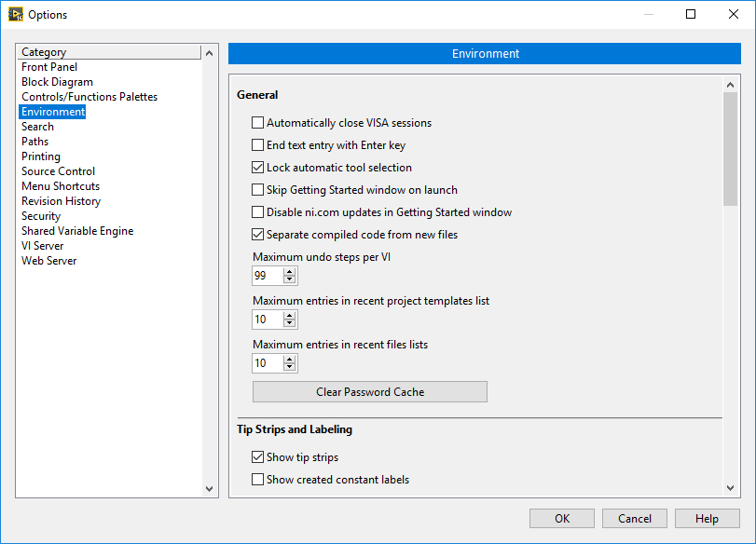This screenshot has width=756, height=544.
Task: Open Security category
Action: click(x=41, y=216)
